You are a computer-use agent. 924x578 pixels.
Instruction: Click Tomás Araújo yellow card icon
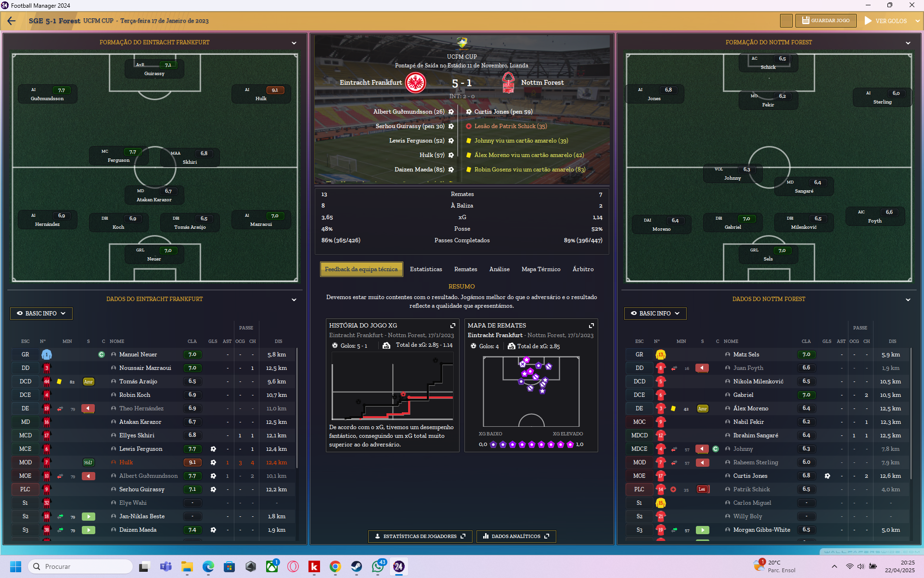[x=59, y=381]
